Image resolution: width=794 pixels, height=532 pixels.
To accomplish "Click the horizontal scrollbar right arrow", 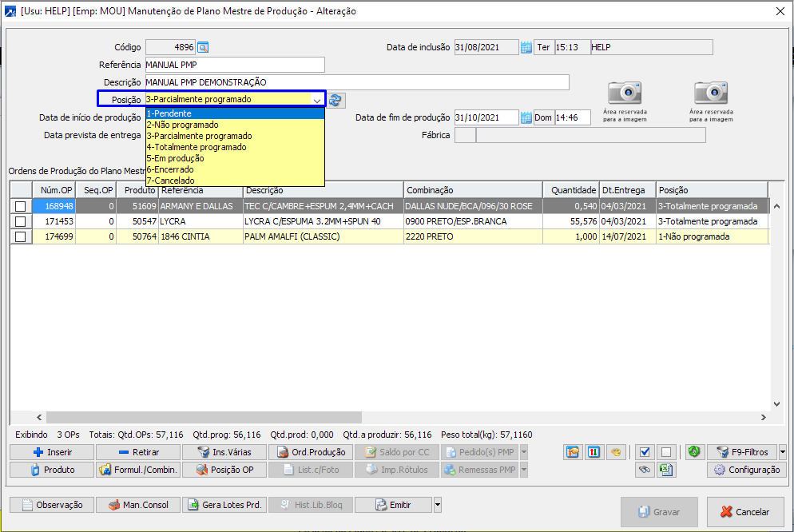I will tap(763, 417).
